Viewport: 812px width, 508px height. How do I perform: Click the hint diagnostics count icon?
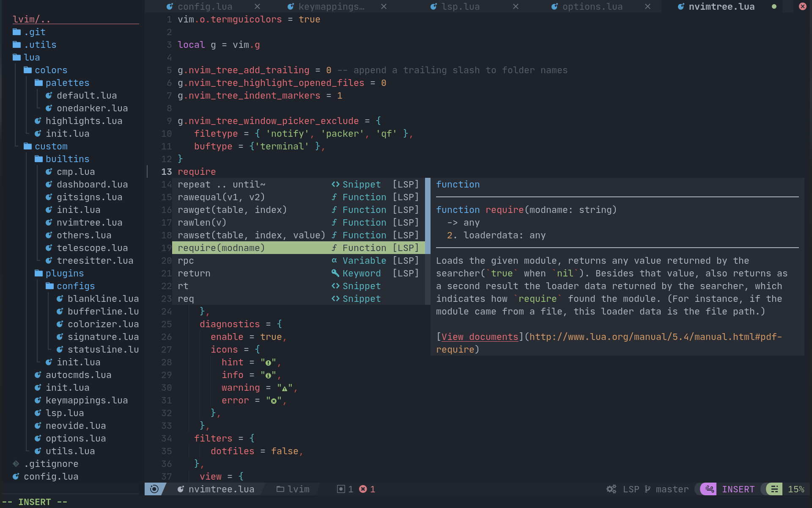tap(341, 489)
